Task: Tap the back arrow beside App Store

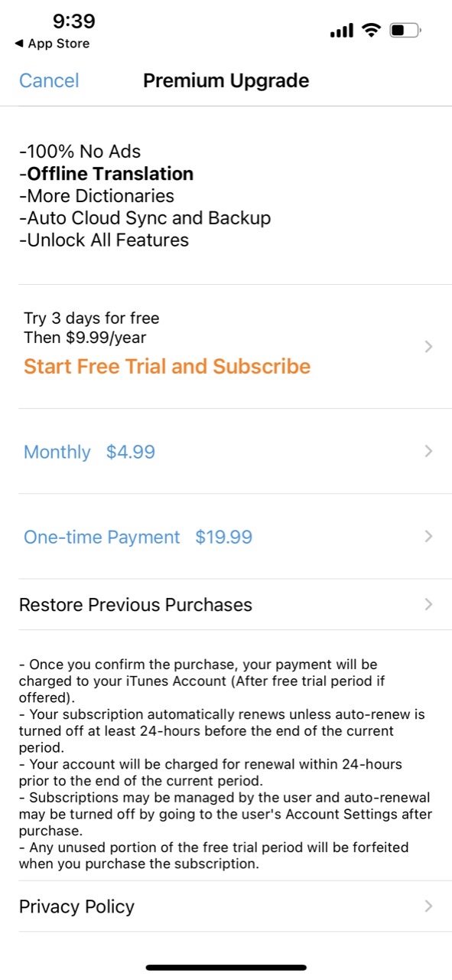Action: point(19,44)
